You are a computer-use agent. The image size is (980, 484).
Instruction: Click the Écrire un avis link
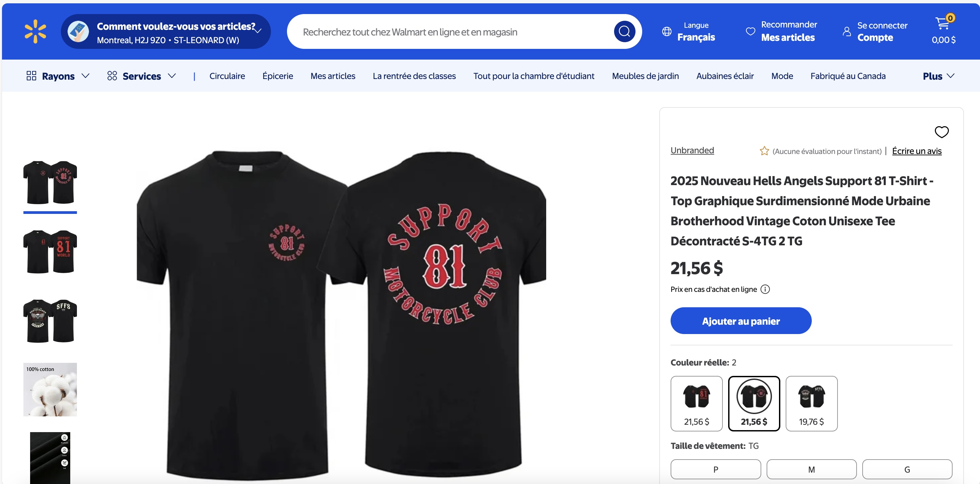[916, 151]
